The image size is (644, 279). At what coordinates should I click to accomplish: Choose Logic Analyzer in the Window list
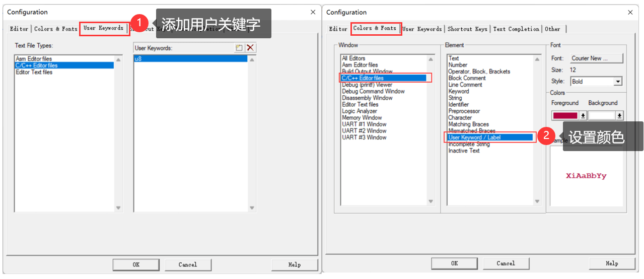(x=360, y=111)
